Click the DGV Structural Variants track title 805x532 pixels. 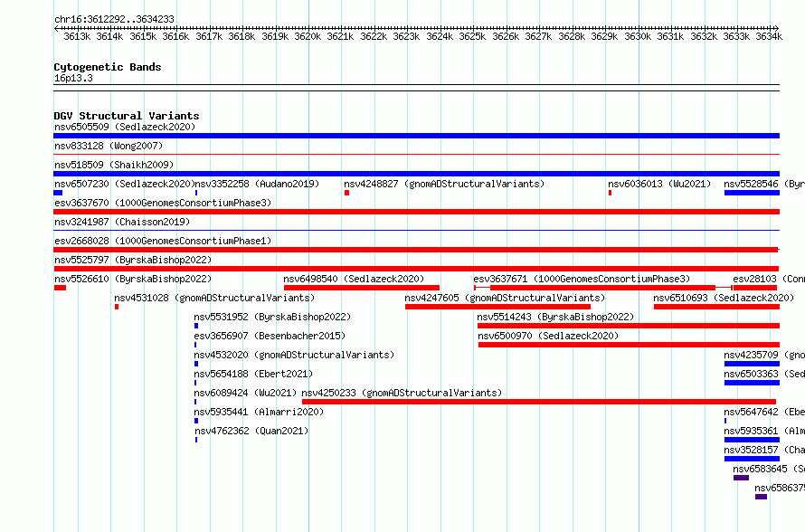(127, 116)
